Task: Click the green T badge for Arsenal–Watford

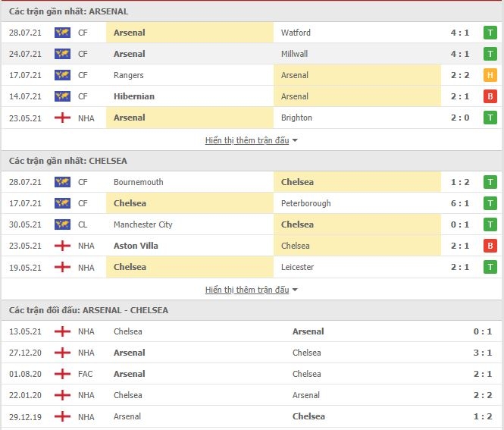Action: click(x=490, y=33)
